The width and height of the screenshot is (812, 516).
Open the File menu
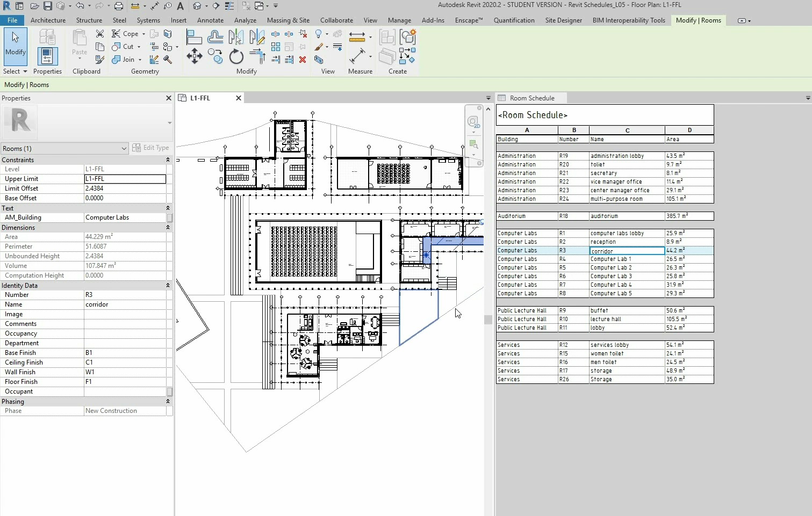12,20
